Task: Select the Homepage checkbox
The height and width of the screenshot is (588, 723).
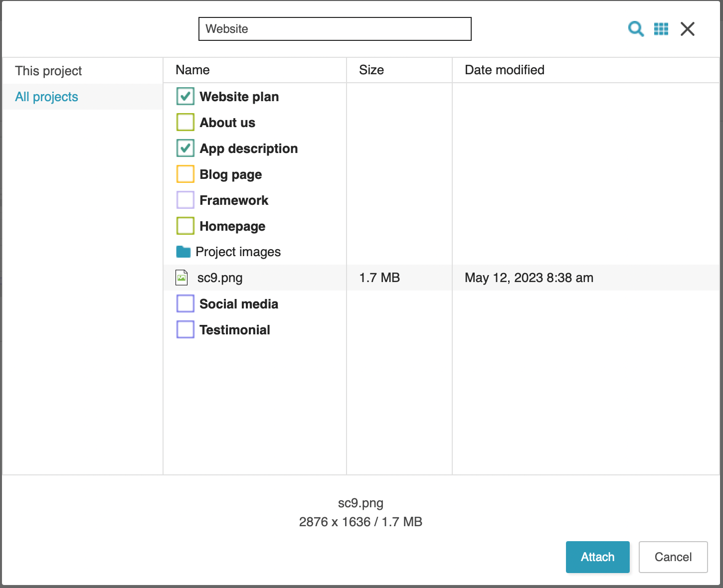Action: tap(185, 226)
